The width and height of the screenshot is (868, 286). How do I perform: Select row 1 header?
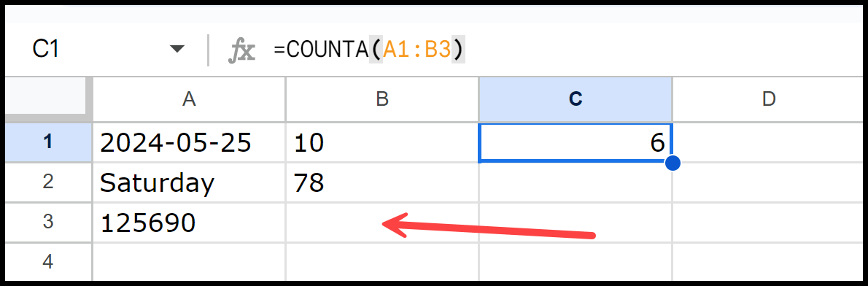click(x=48, y=142)
